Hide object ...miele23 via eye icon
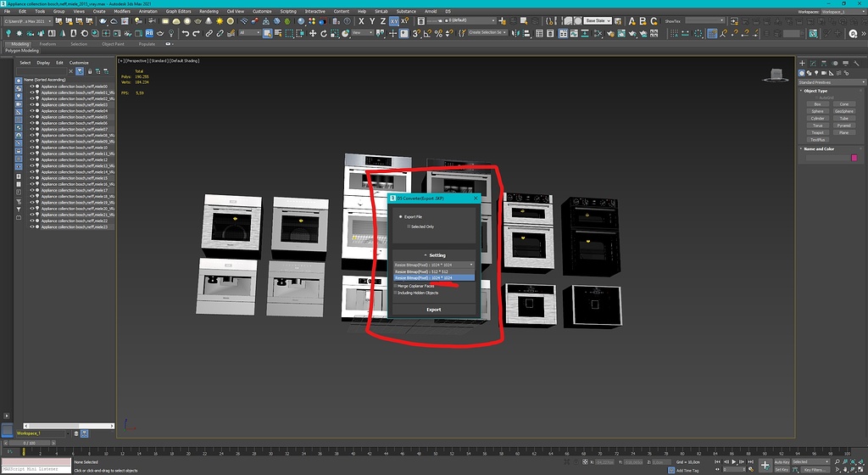This screenshot has height=475, width=868. (31, 226)
